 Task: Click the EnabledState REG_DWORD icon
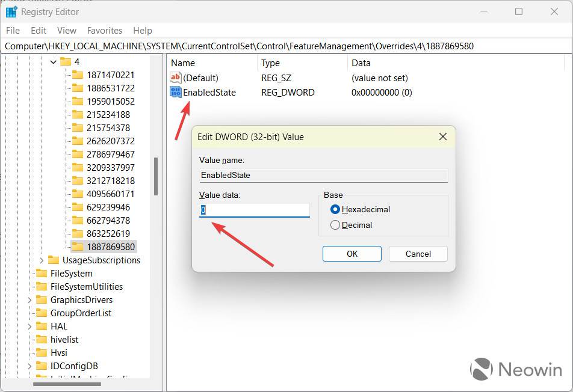pyautogui.click(x=176, y=92)
